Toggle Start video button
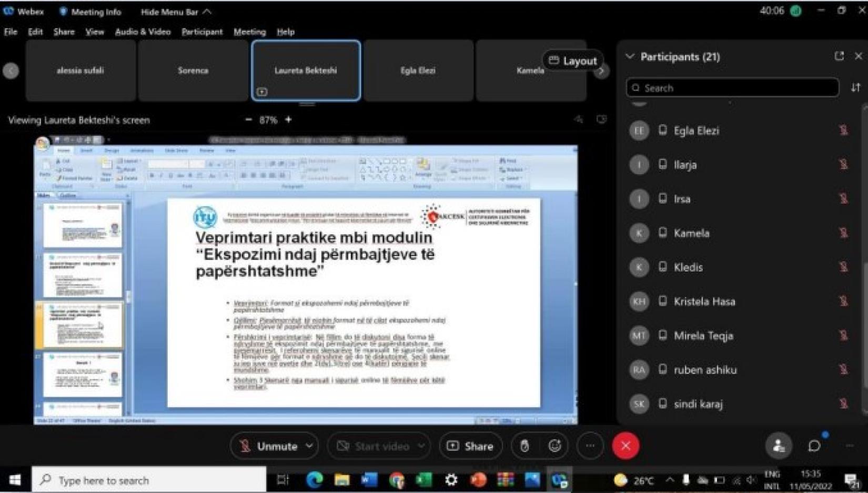 [x=374, y=446]
